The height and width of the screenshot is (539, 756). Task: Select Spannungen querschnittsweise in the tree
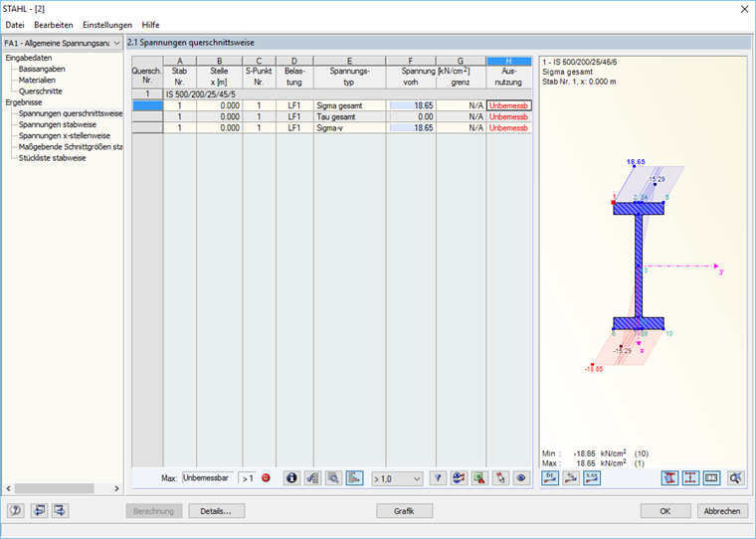pyautogui.click(x=71, y=113)
